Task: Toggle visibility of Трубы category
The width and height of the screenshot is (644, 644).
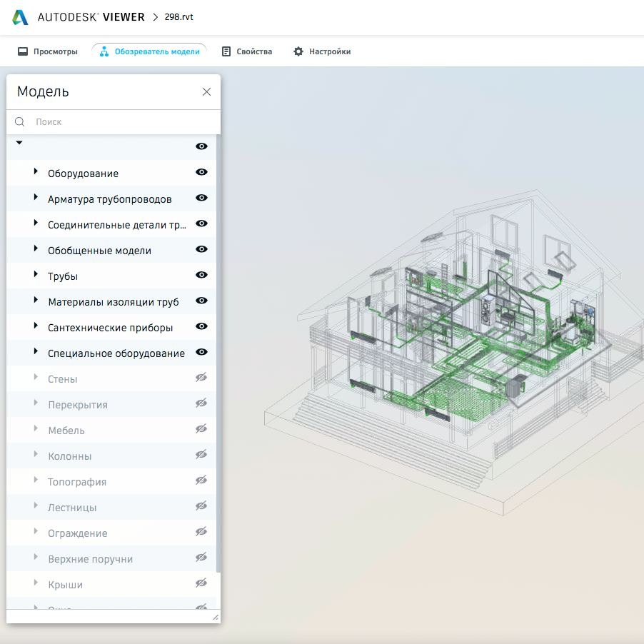Action: (201, 275)
